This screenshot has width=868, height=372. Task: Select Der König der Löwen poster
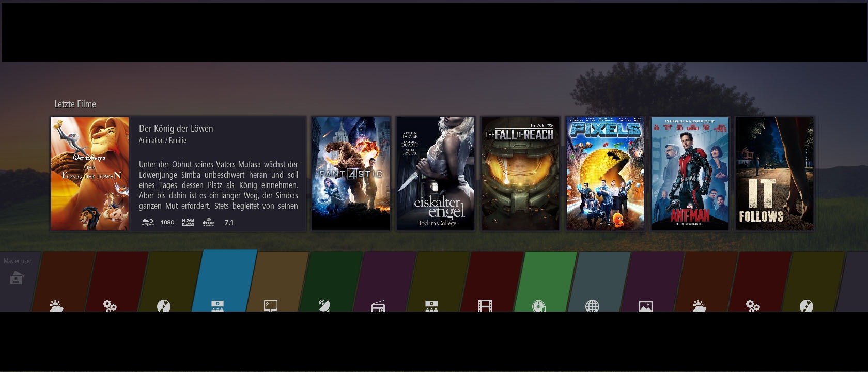(x=90, y=174)
